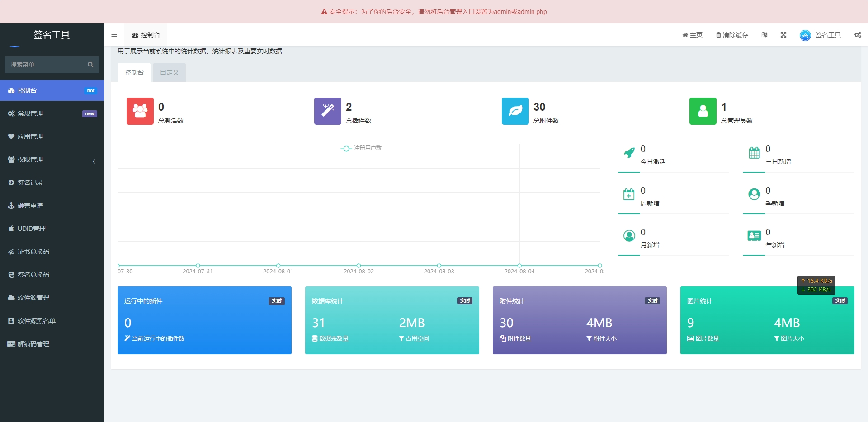Click the 清除缓存 button
The image size is (868, 422).
tap(732, 35)
